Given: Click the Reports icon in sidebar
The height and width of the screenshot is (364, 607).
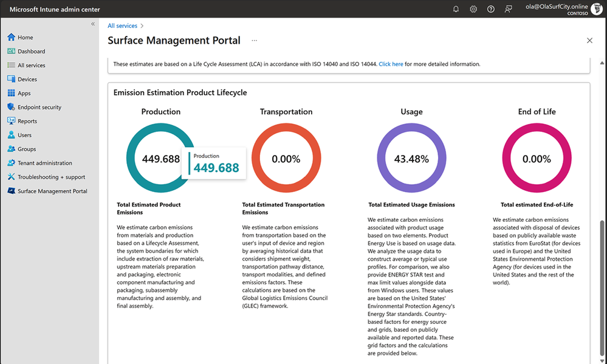Looking at the screenshot, I should [x=11, y=121].
